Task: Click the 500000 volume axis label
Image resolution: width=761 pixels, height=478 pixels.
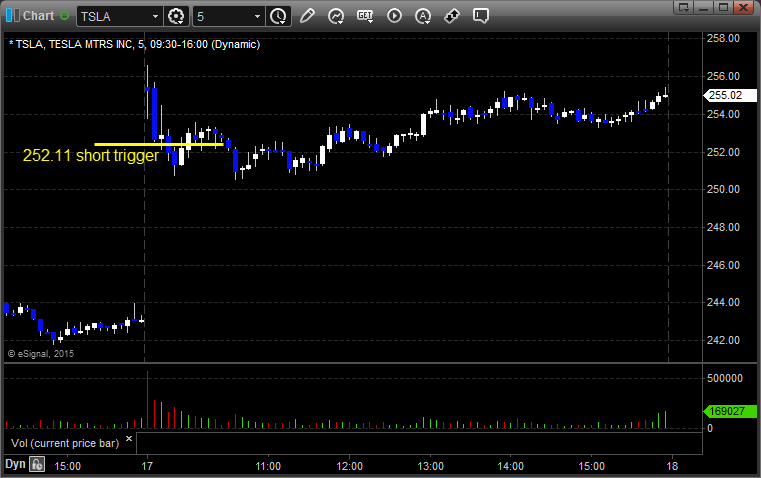Action: click(725, 379)
